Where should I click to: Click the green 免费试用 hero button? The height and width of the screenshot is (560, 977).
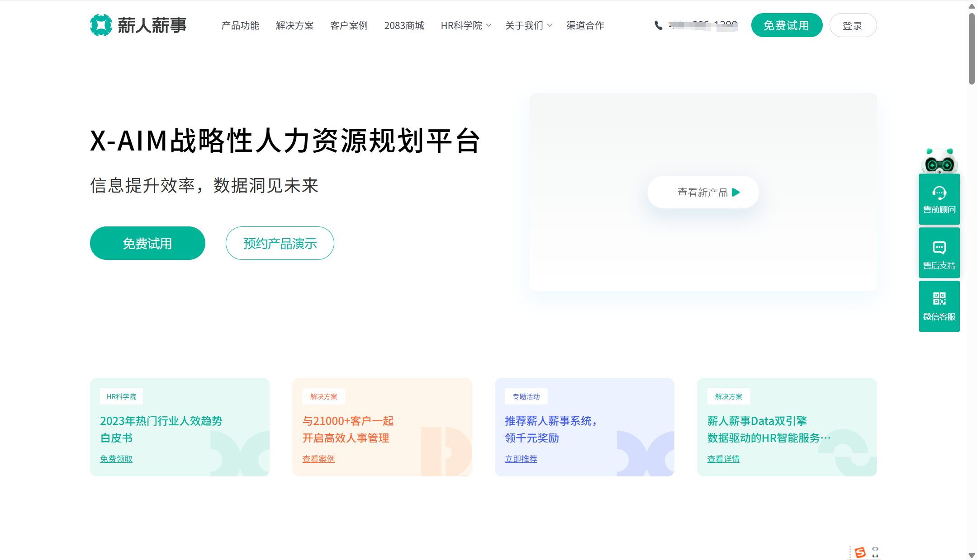pyautogui.click(x=147, y=243)
